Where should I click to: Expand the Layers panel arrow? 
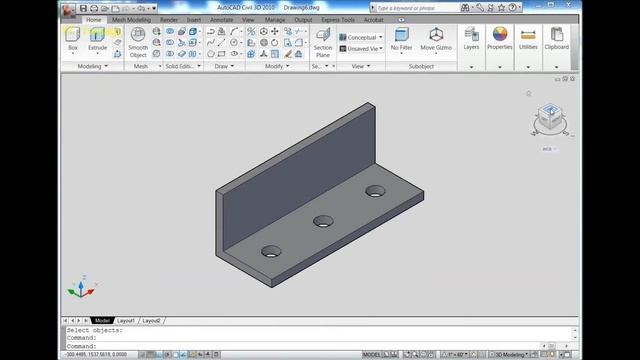point(471,67)
